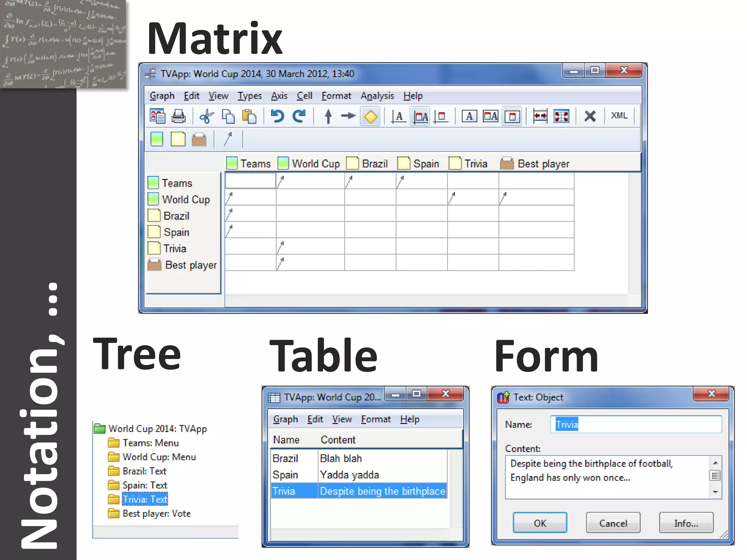Click arrow cell in World Cup row, Trivia column

473,197
